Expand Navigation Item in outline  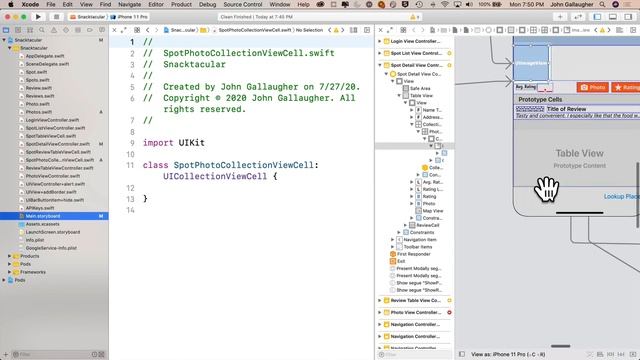pos(393,240)
